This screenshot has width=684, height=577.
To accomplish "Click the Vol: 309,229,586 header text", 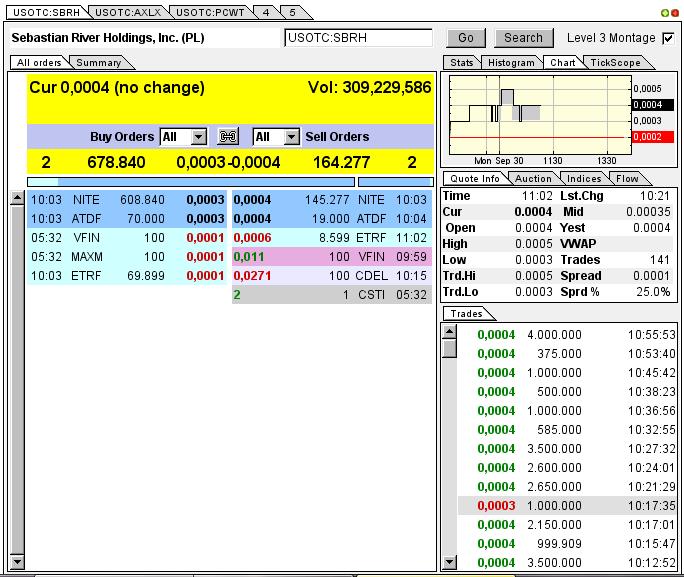I will [x=369, y=87].
